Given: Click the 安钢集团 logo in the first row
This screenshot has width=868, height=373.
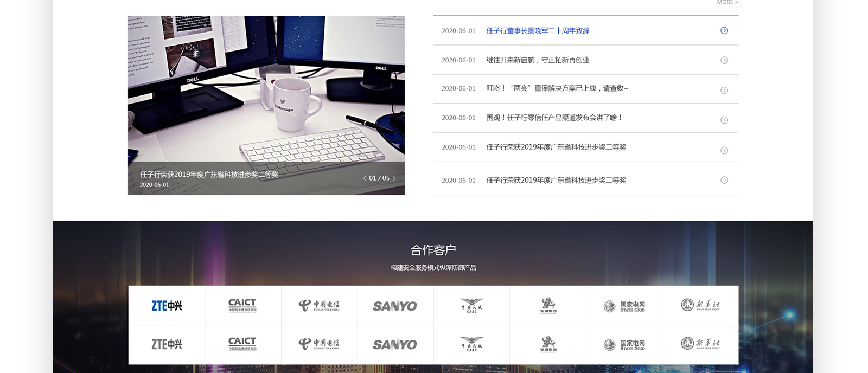Looking at the screenshot, I should [x=548, y=306].
